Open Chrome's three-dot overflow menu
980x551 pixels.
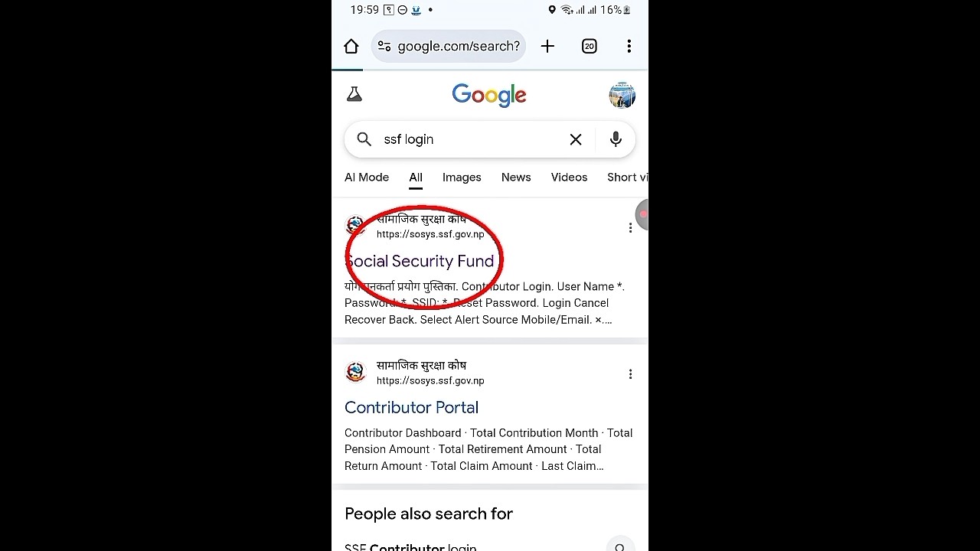[x=629, y=47]
